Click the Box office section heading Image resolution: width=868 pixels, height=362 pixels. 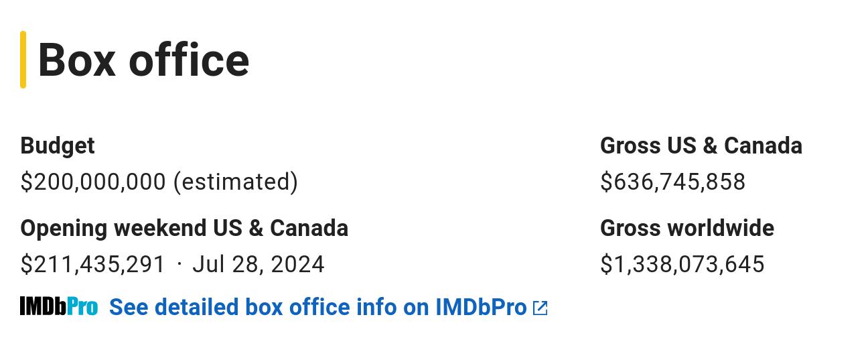click(x=143, y=60)
